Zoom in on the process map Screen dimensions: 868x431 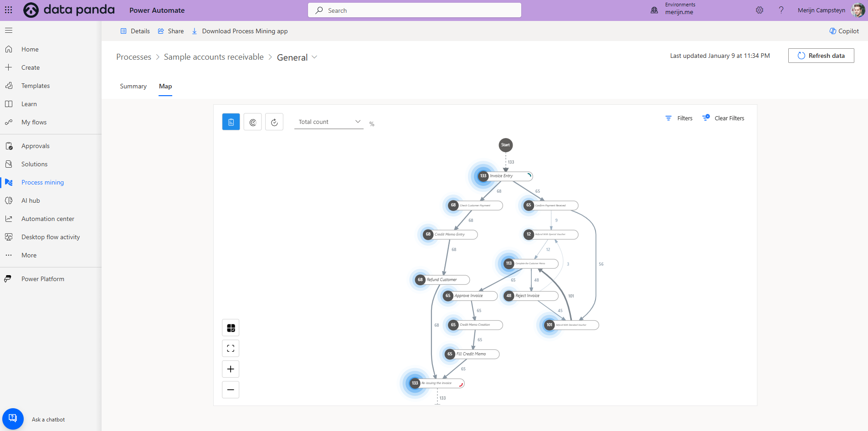click(231, 369)
